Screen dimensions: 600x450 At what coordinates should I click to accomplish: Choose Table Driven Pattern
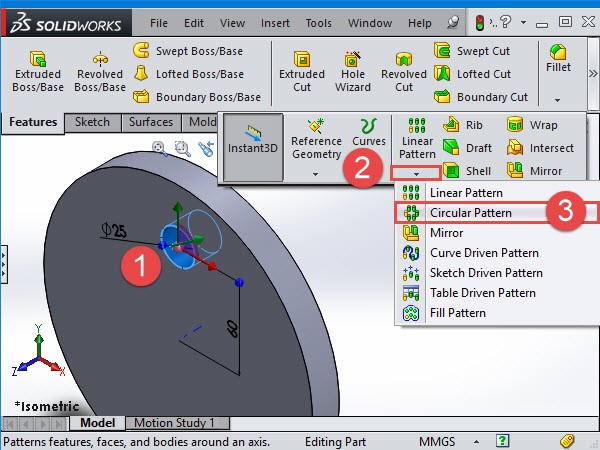tap(497, 293)
